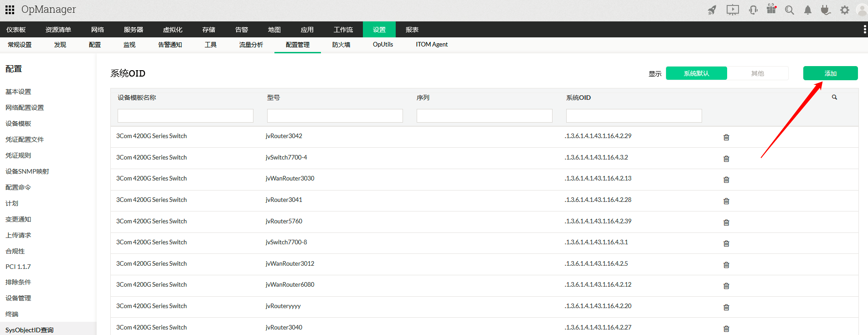Open 排除条件 in the sidebar
The width and height of the screenshot is (868, 335).
[18, 282]
